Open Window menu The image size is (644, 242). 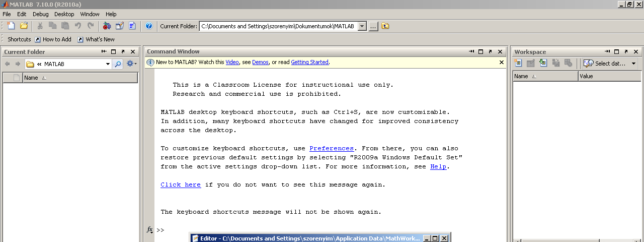(90, 14)
